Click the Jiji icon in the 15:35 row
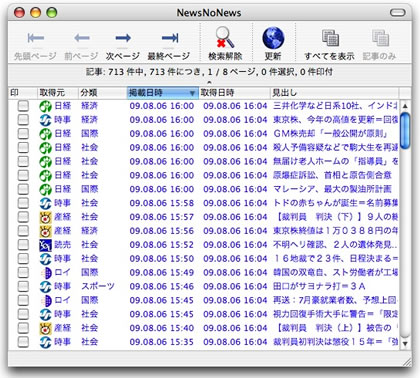Image resolution: width=420 pixels, height=378 pixels. pos(45,342)
